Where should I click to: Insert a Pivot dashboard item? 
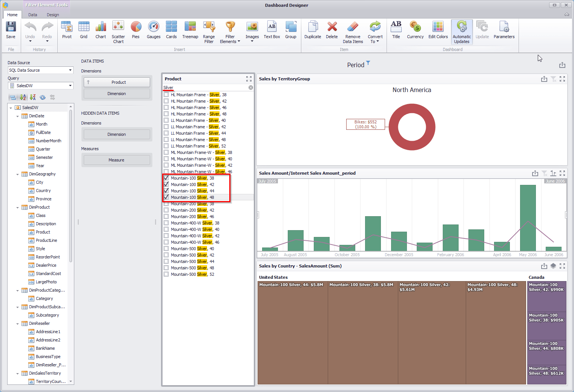pyautogui.click(x=67, y=30)
